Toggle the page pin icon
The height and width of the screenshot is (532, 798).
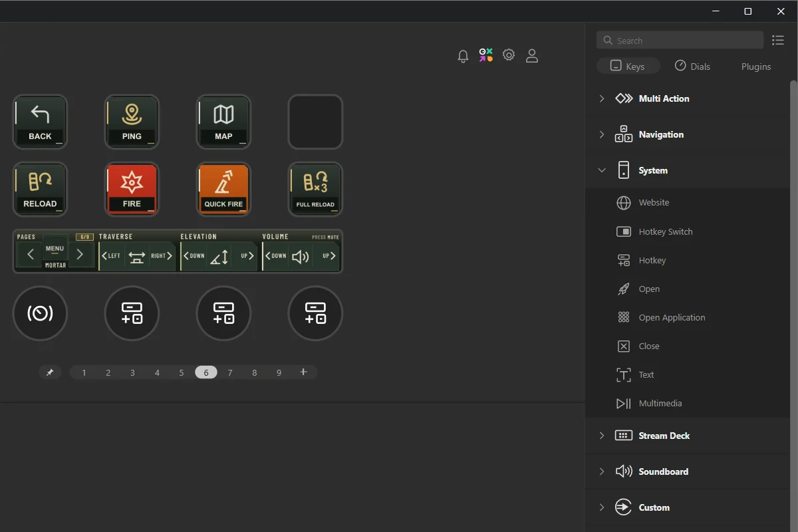pos(50,372)
